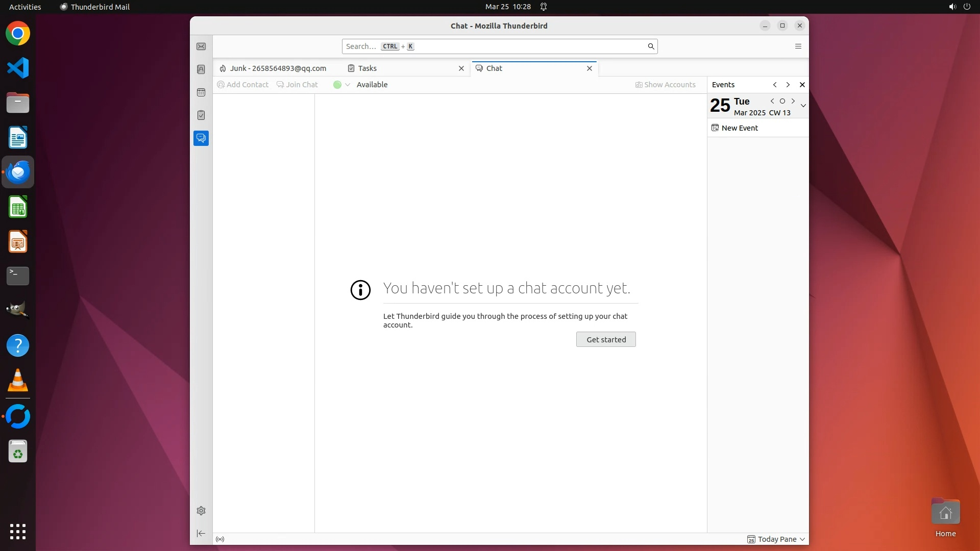
Task: Close the Events today pane
Action: [x=802, y=85]
